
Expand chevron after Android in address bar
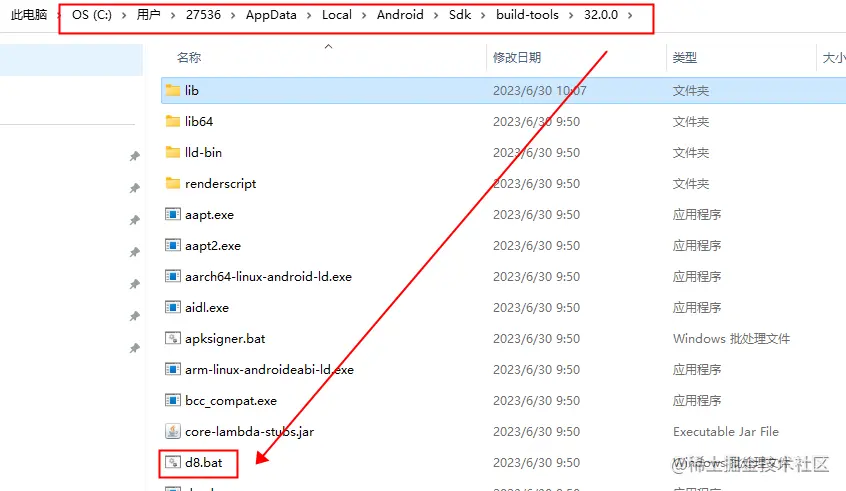click(436, 15)
